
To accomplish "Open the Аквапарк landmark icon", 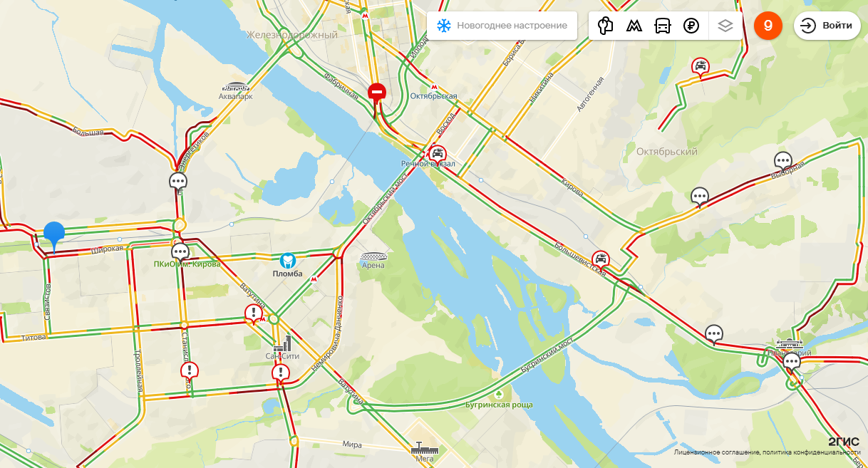I will [236, 87].
